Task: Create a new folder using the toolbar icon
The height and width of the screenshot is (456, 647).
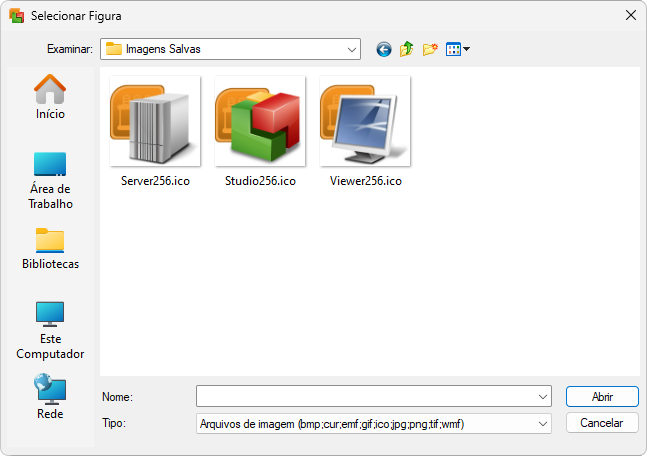Action: click(430, 49)
